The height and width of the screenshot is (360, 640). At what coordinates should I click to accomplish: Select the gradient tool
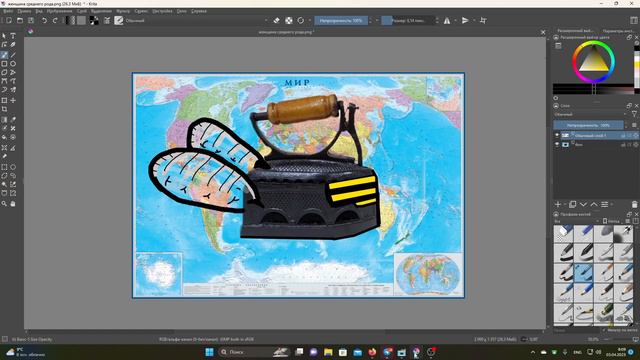[4, 120]
